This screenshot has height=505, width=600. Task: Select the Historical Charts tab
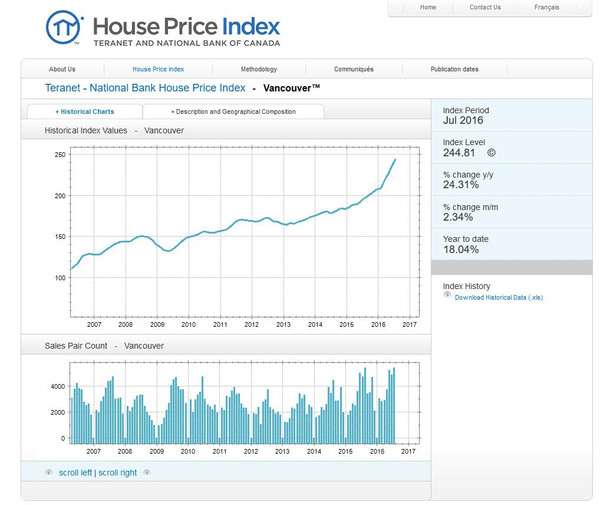(85, 112)
